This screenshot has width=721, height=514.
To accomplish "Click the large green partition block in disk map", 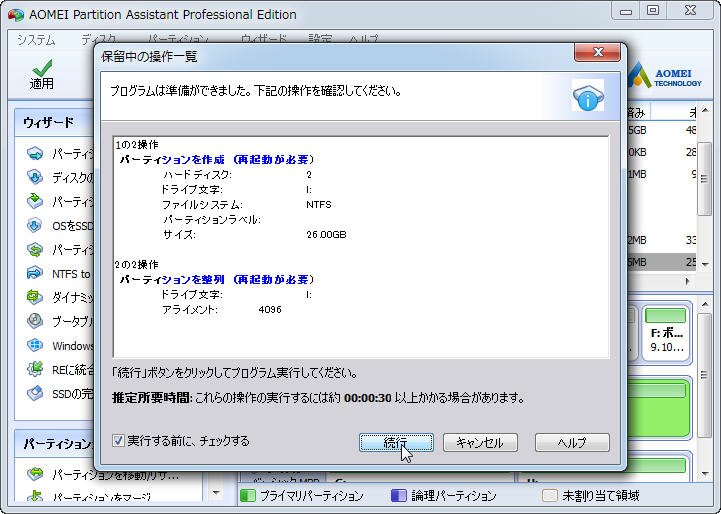I will tap(658, 407).
